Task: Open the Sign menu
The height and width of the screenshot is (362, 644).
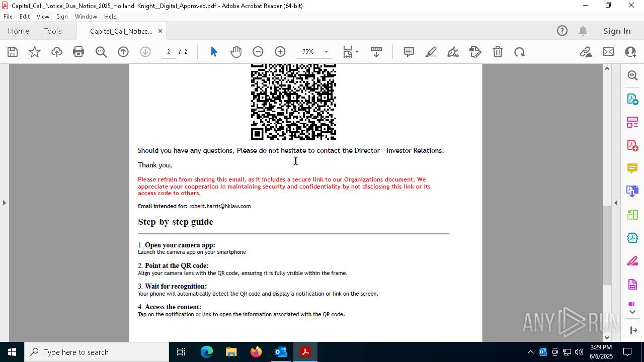Action: pyautogui.click(x=62, y=17)
